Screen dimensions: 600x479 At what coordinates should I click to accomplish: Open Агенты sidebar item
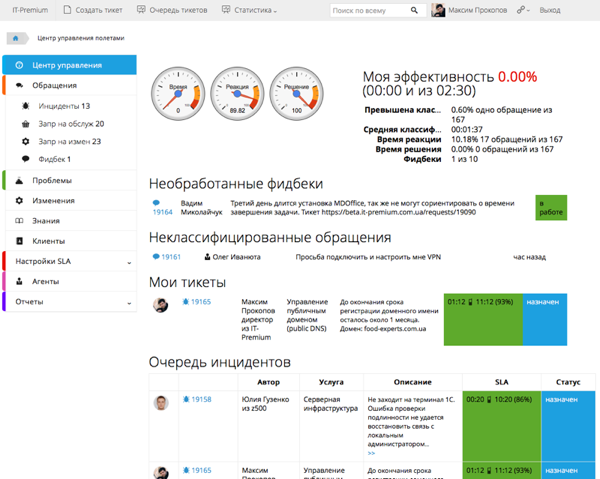pos(69,282)
